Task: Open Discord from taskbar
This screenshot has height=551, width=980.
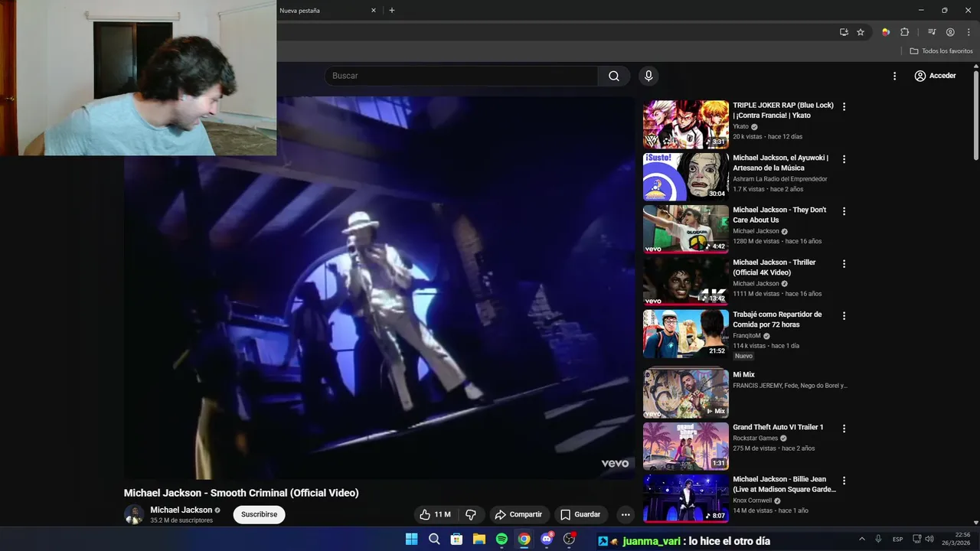Action: pos(547,540)
